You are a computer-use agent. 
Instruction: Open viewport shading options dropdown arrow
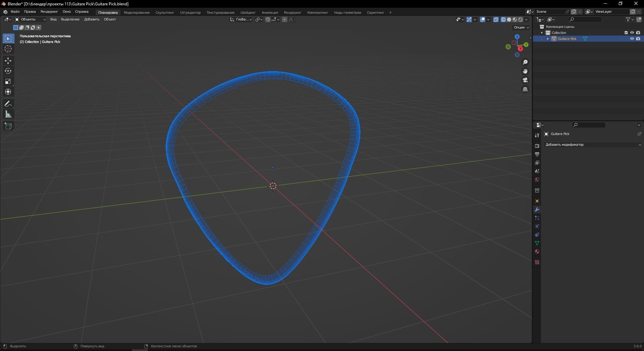coord(526,19)
